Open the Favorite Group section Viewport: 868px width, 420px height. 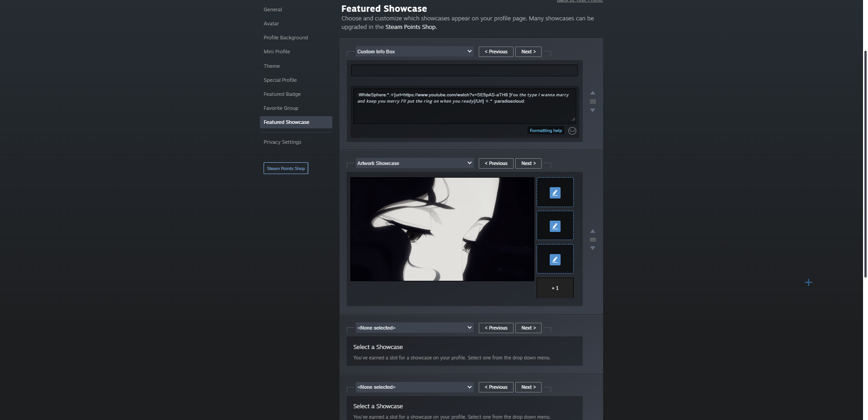(281, 108)
